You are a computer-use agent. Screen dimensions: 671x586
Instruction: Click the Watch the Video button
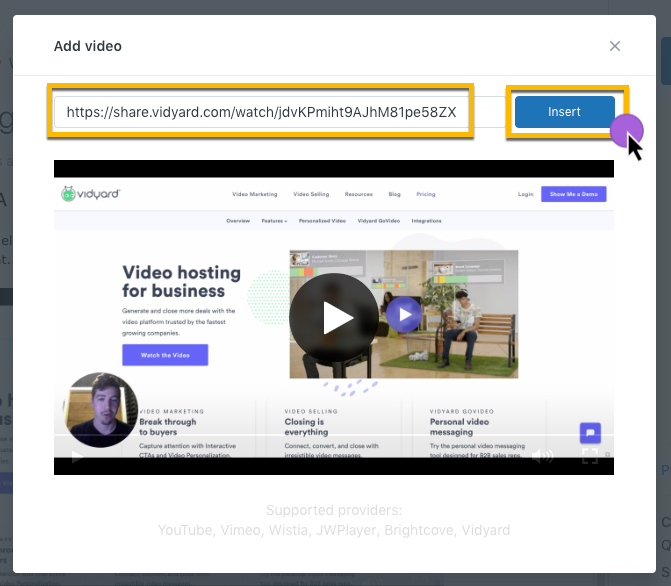click(165, 355)
